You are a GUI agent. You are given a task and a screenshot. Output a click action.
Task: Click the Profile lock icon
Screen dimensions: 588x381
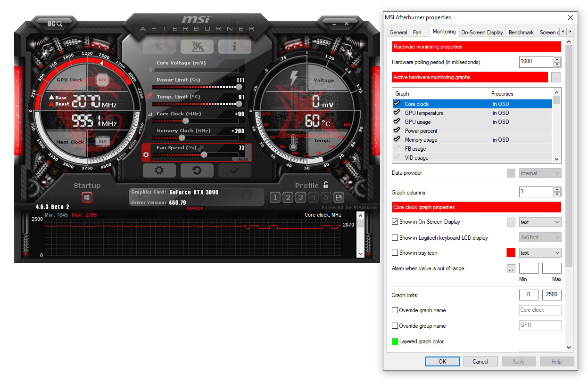[326, 185]
